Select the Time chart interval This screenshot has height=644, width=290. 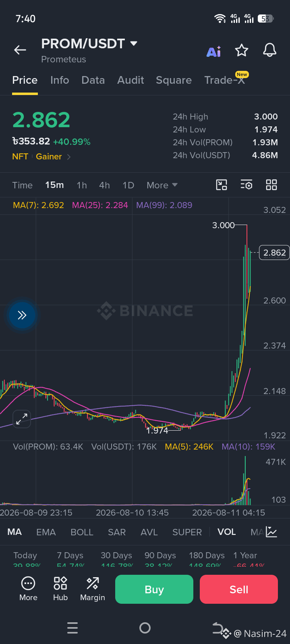[22, 185]
